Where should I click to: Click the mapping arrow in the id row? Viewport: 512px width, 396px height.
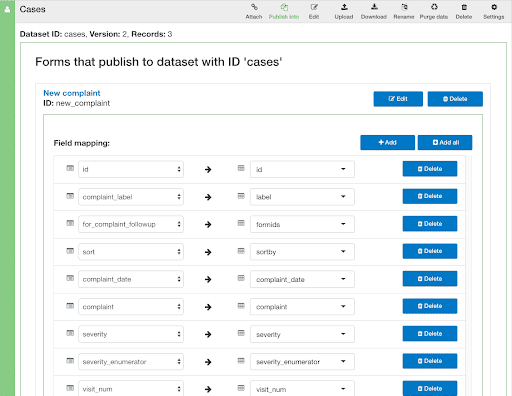(208, 170)
